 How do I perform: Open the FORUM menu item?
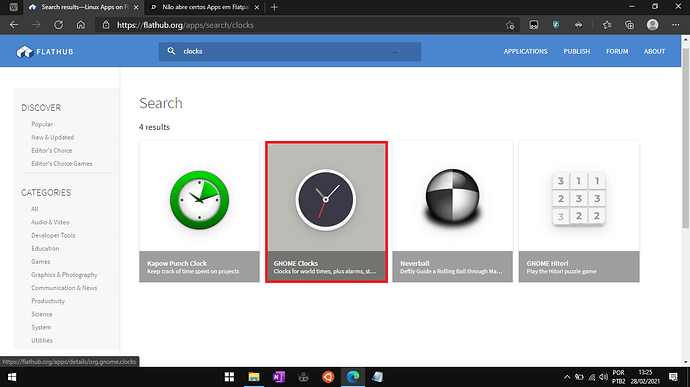(x=617, y=52)
